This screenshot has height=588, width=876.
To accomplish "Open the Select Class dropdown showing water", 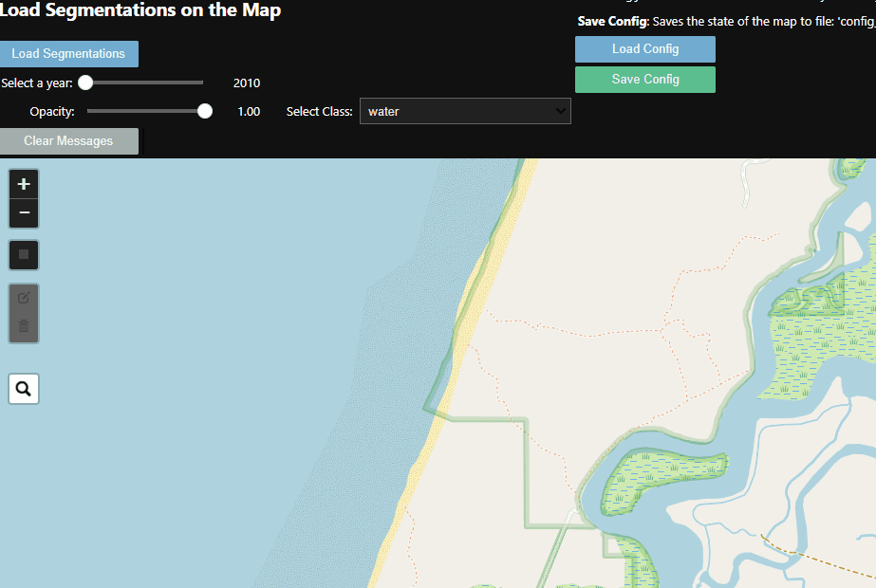I will pos(465,111).
